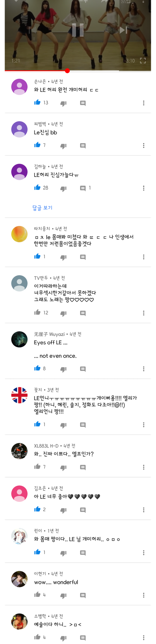Open the reply icon on 김하늘's comment
Viewport: 156px width, 644px height.
[83, 188]
